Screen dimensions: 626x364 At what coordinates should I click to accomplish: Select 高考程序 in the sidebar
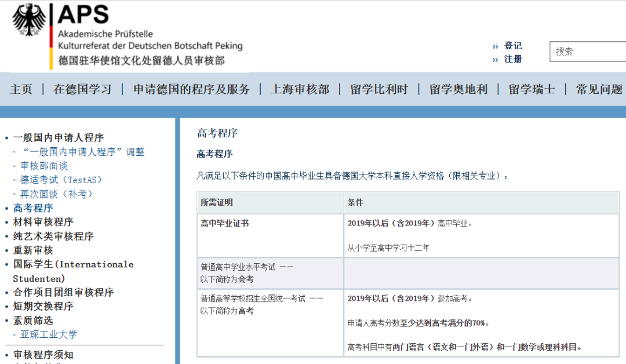click(33, 208)
